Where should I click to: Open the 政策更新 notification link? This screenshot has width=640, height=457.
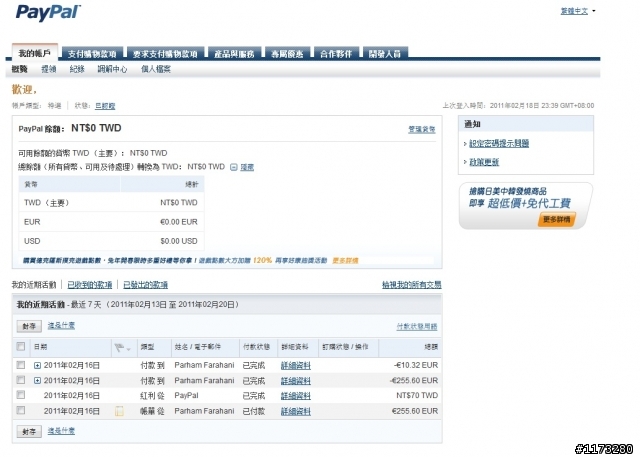[484, 162]
